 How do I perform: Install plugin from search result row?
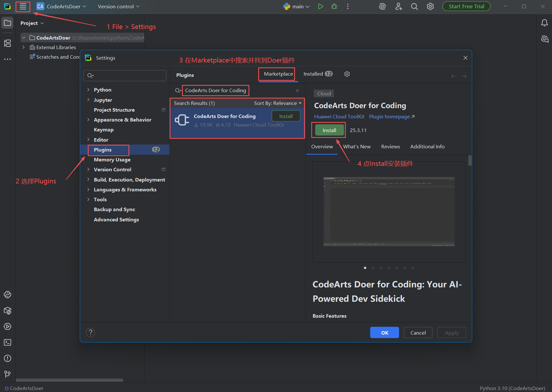[x=286, y=116]
